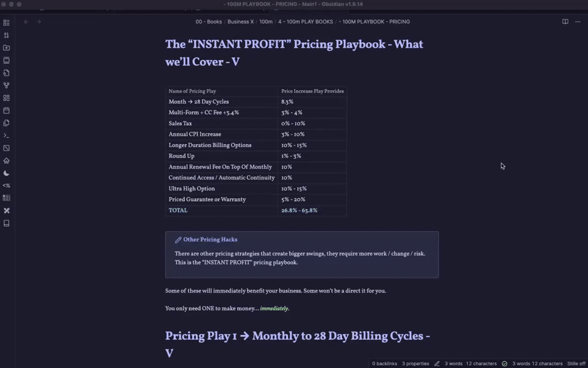This screenshot has height=368, width=588.
Task: Go to homepage using the house icon
Action: click(x=6, y=160)
